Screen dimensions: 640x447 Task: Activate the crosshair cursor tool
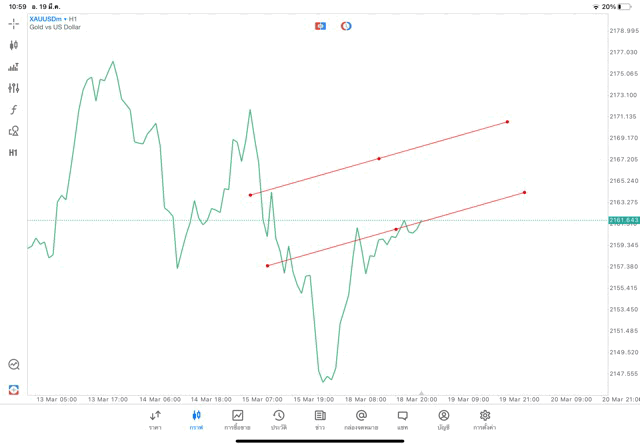click(x=13, y=24)
